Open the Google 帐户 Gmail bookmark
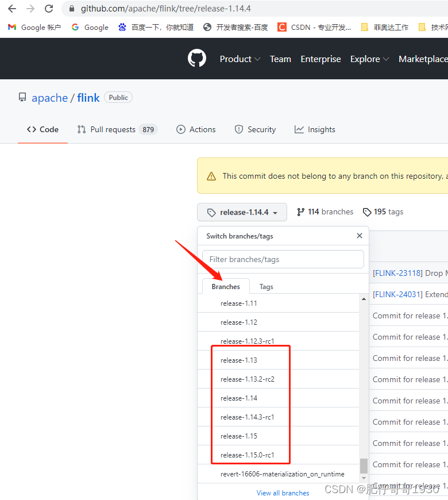 (x=34, y=28)
